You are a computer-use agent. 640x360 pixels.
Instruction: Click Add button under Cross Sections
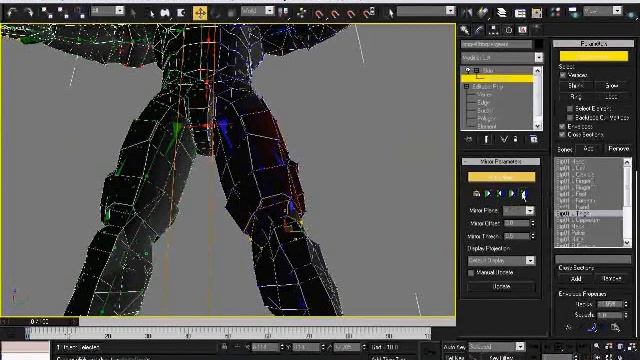(576, 279)
